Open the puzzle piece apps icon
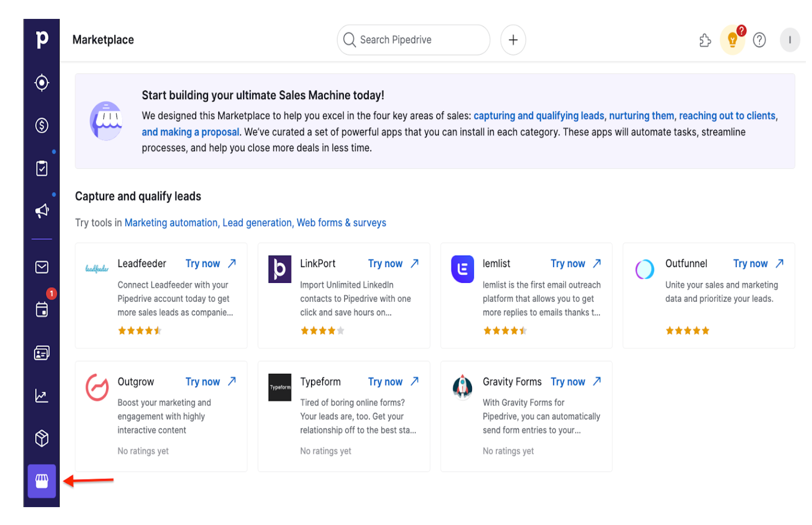Screen dimensions: 812x525 pos(705,40)
